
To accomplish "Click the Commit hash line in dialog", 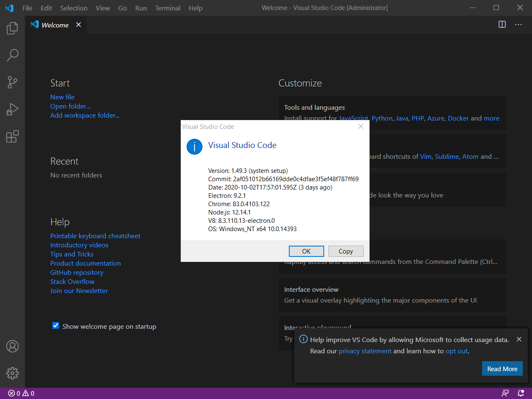I will point(283,179).
